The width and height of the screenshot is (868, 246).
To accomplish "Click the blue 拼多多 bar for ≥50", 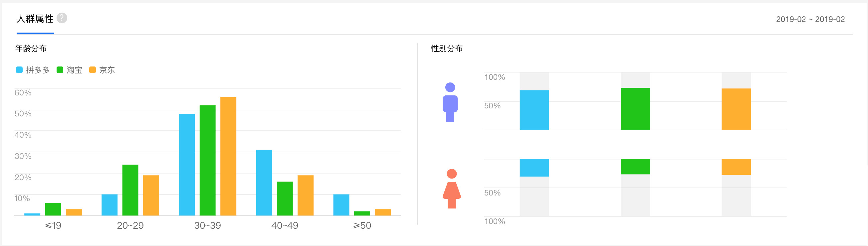I will tap(341, 205).
